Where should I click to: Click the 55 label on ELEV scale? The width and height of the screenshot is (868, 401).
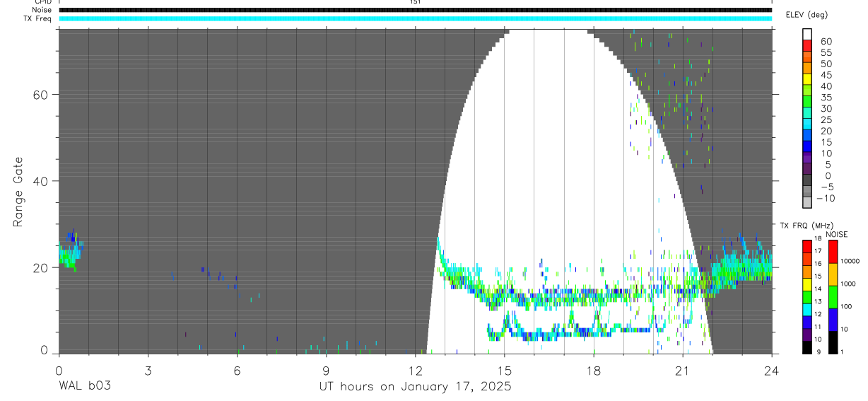[x=826, y=52]
